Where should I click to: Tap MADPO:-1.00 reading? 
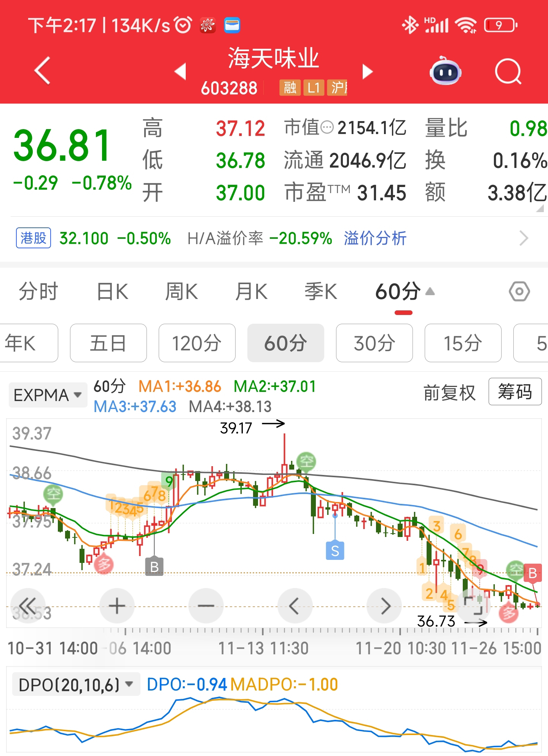coord(284,684)
